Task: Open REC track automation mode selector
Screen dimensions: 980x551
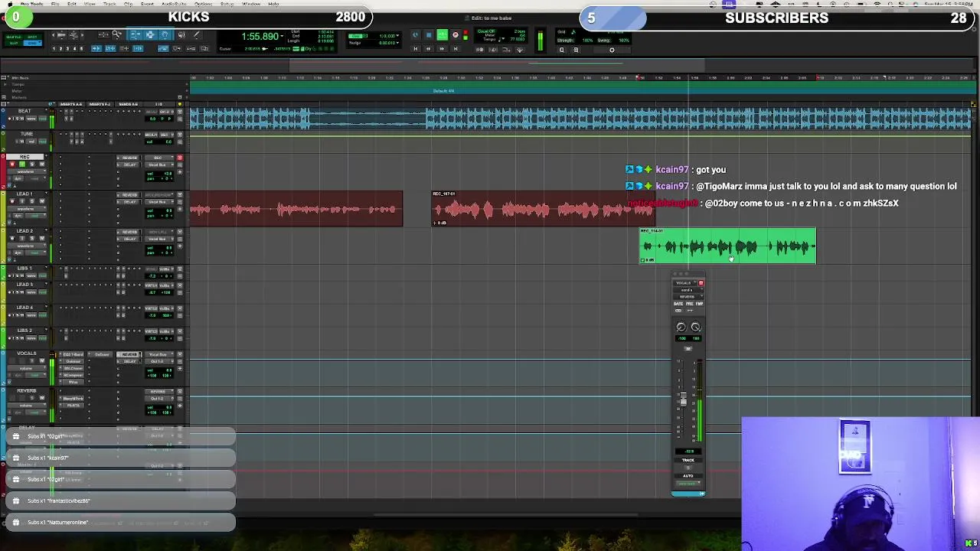Action: (x=36, y=178)
